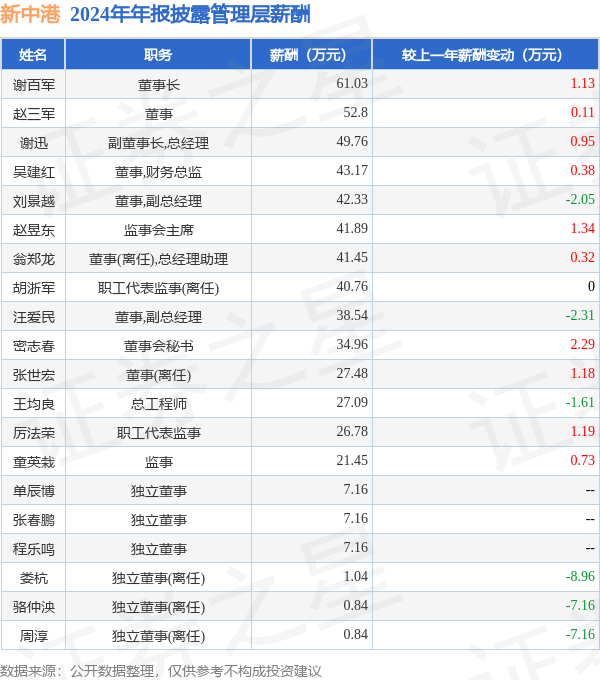Click the 董事(离任),总经理助理 cell
Screen dimensions: 600x680
tap(159, 259)
